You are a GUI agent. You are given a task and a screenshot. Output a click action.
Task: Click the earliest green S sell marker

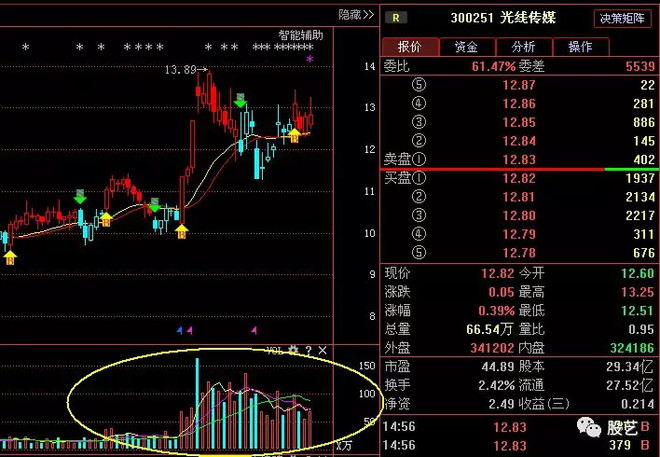point(80,196)
